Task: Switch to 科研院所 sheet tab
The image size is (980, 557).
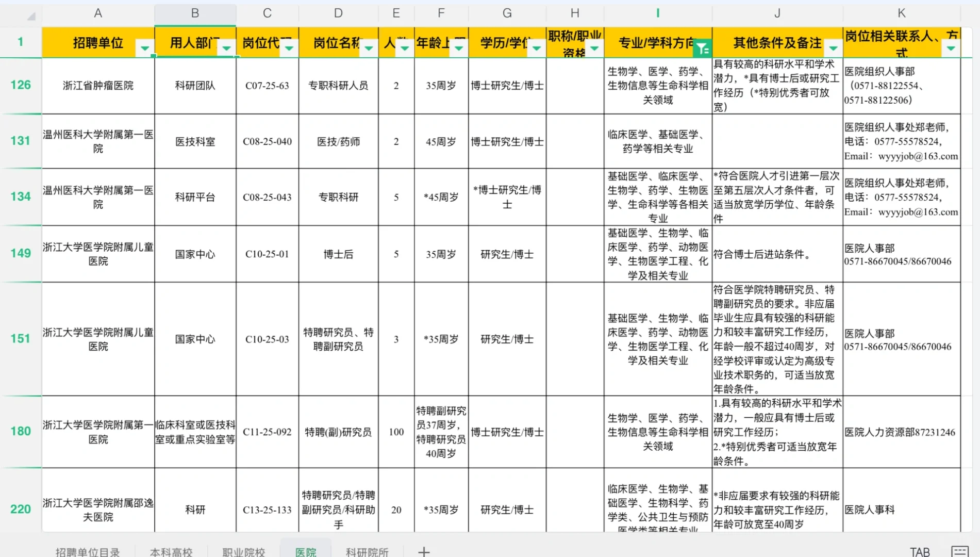Action: click(367, 552)
